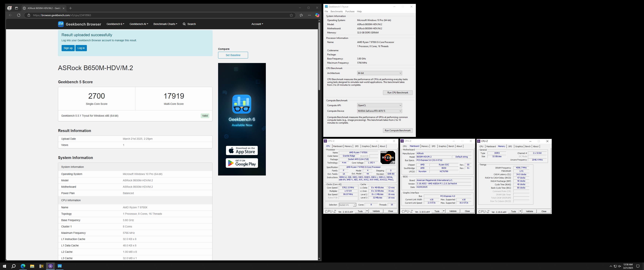Click the browser back arrow
The image size is (644, 270).
pos(10,15)
